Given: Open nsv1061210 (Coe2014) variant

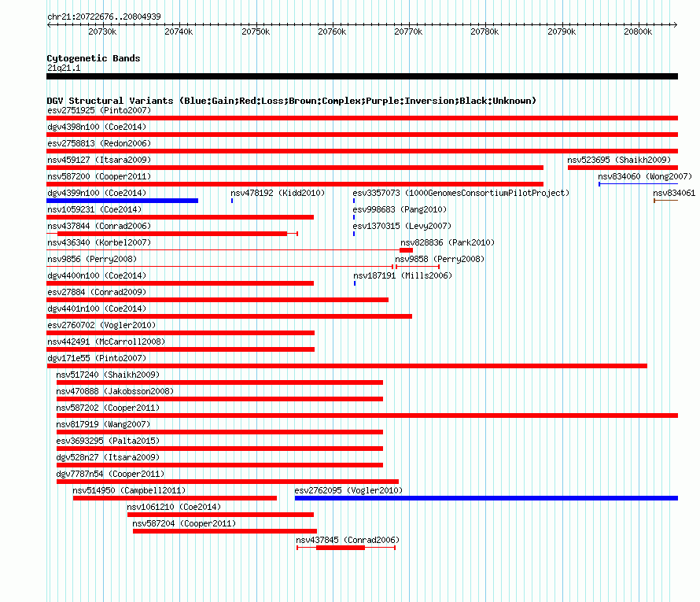Looking at the screenshot, I should pos(174,507).
